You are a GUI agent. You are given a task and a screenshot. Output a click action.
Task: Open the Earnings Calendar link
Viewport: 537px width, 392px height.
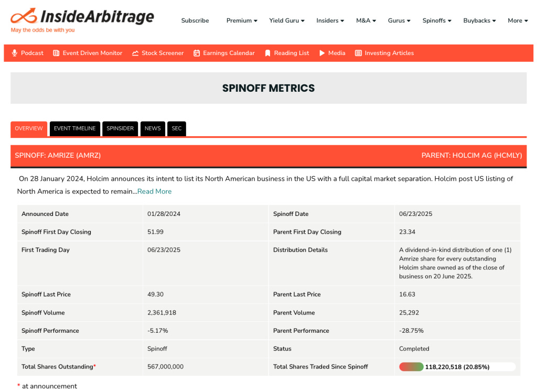pos(229,53)
